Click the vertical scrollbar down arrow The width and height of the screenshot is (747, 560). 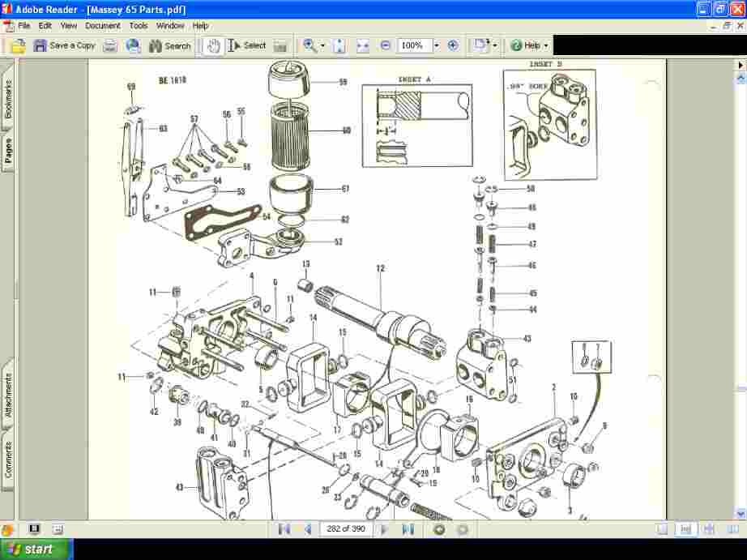pos(741,514)
